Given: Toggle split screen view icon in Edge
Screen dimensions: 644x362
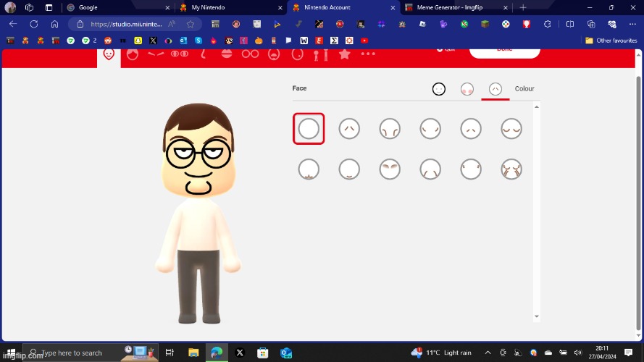Looking at the screenshot, I should (569, 24).
